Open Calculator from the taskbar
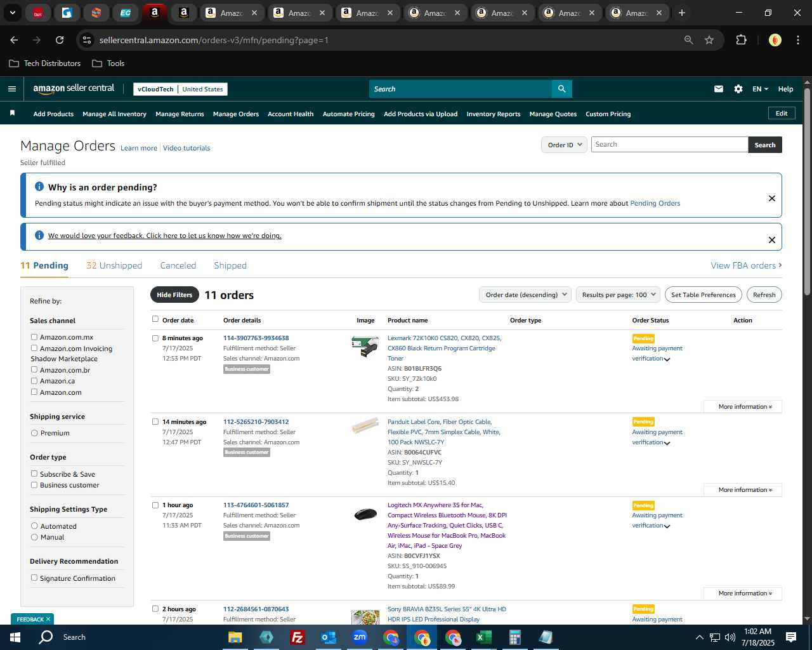Screen dimensions: 812x650 pyautogui.click(x=514, y=637)
